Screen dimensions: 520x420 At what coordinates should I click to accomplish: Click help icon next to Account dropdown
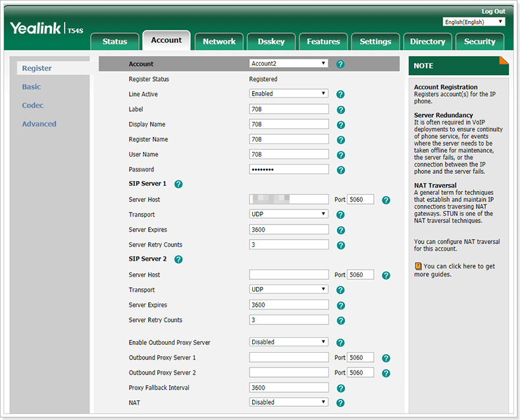click(340, 65)
